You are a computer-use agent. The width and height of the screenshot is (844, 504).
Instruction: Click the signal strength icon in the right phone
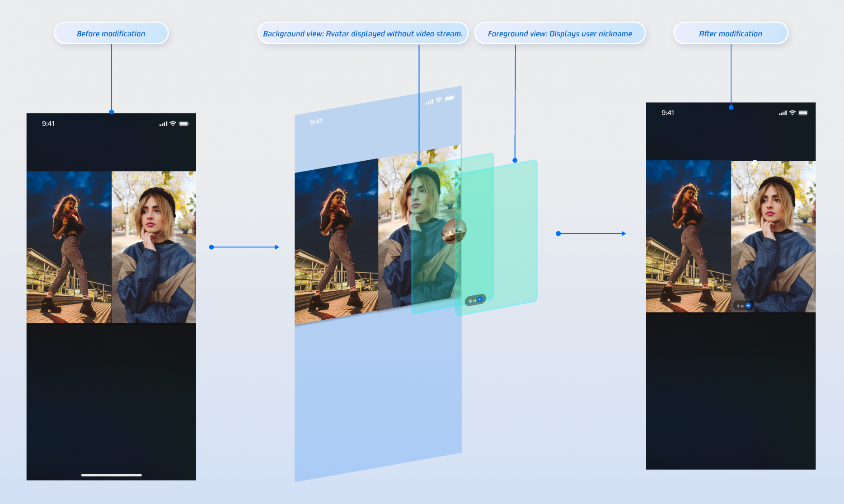click(783, 113)
